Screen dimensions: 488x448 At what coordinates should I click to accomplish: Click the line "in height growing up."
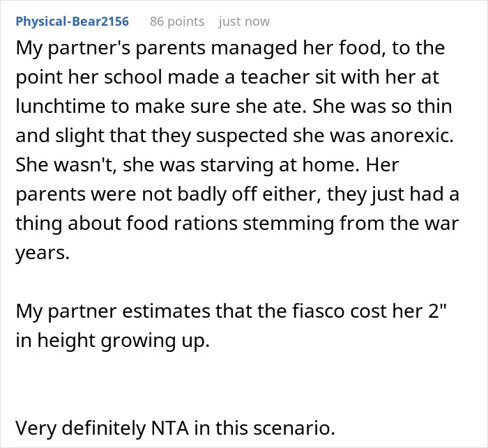coord(113,341)
